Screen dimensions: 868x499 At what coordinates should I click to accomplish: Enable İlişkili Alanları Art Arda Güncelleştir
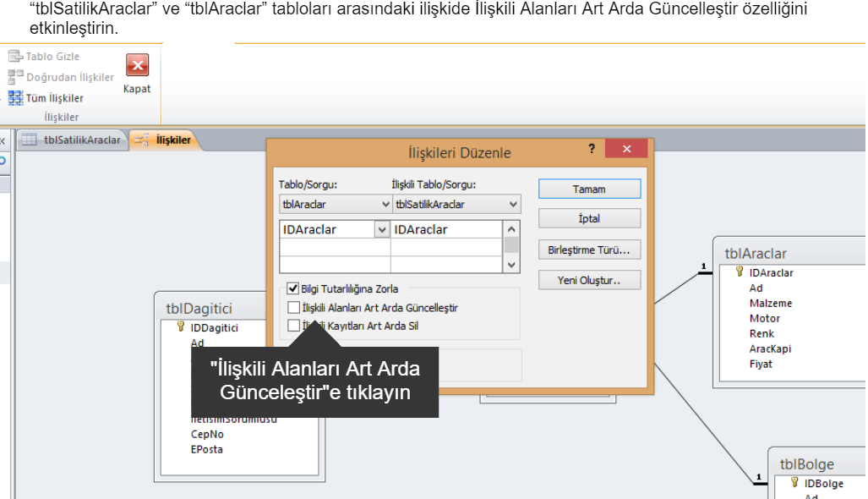(x=294, y=307)
